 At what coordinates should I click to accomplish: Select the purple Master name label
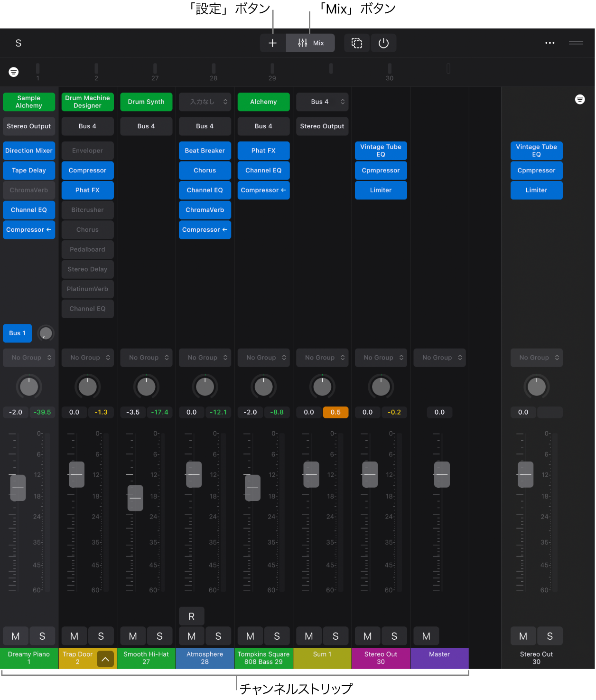tap(439, 658)
